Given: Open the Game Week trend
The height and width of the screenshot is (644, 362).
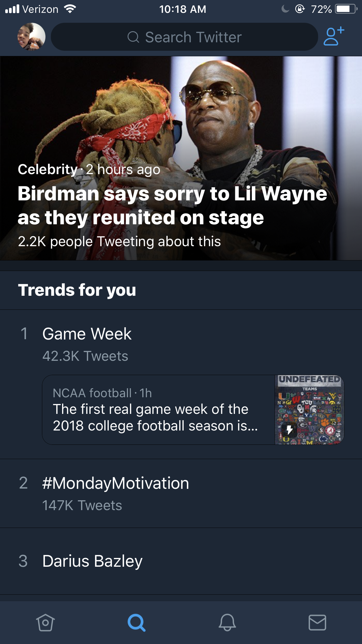Looking at the screenshot, I should (x=87, y=334).
